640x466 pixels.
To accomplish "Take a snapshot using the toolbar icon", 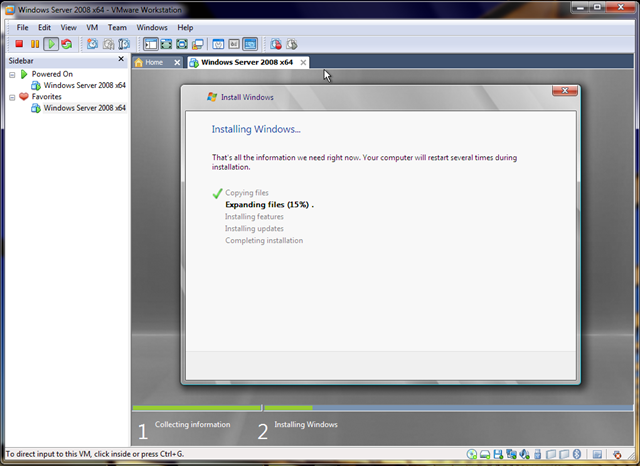I will pyautogui.click(x=92, y=44).
